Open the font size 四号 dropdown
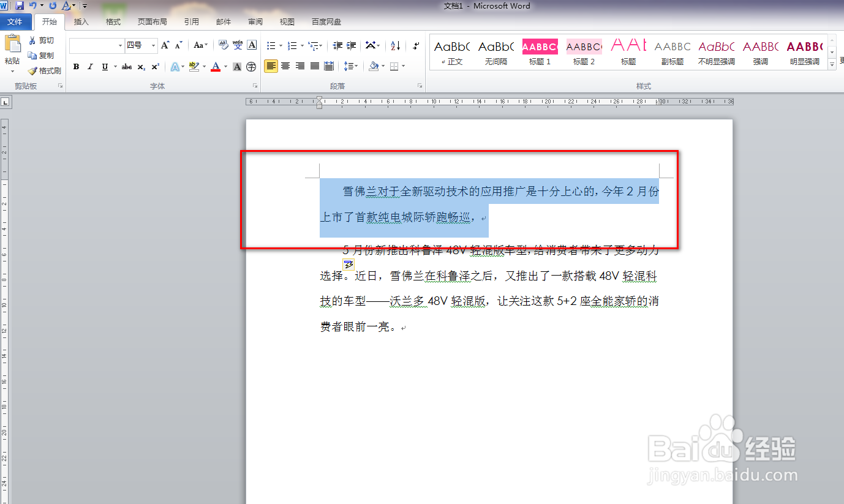This screenshot has height=504, width=844. pyautogui.click(x=153, y=45)
